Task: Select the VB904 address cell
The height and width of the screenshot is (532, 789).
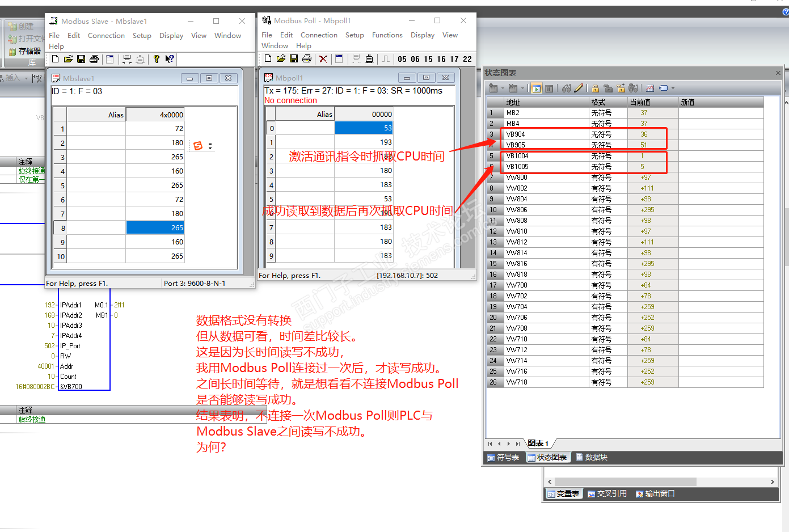Action: pyautogui.click(x=547, y=134)
